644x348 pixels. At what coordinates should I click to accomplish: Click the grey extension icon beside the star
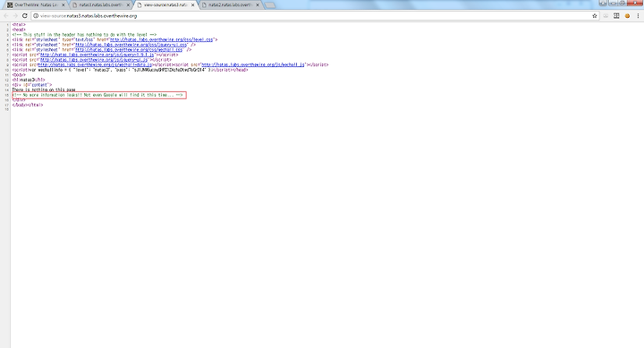606,16
